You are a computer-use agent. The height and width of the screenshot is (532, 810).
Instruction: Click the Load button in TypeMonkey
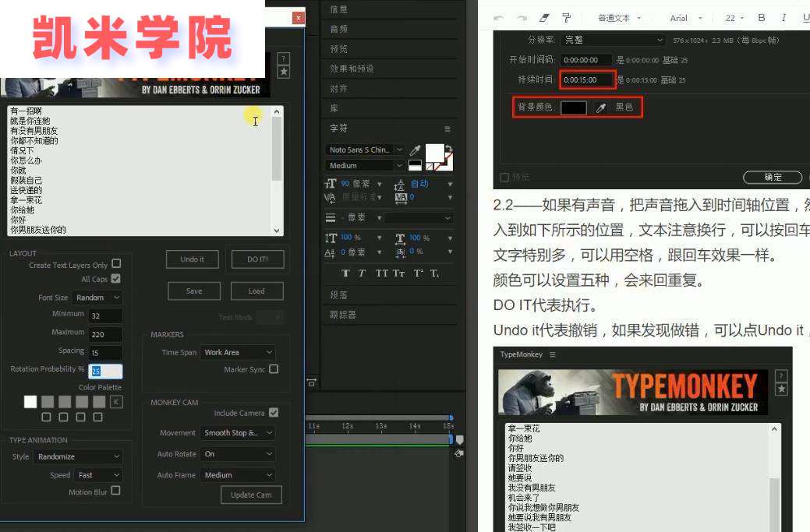[256, 291]
